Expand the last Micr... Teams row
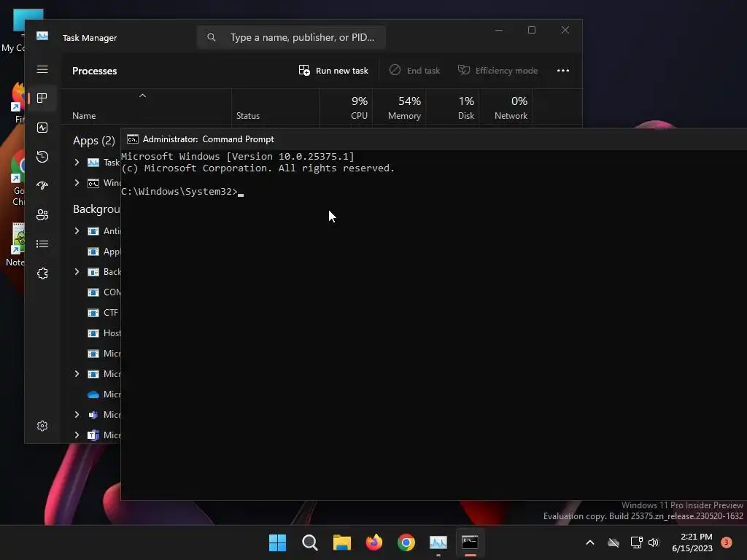Image resolution: width=747 pixels, height=560 pixels. pos(77,435)
